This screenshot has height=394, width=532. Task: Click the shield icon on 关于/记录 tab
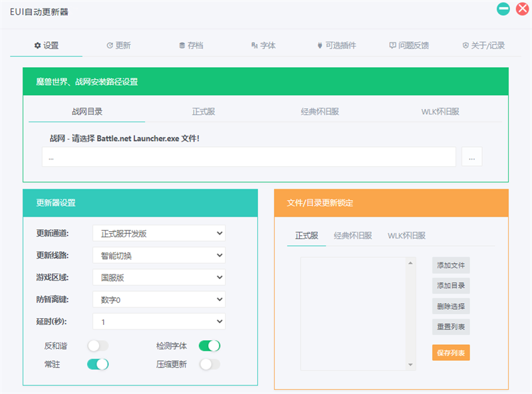465,46
